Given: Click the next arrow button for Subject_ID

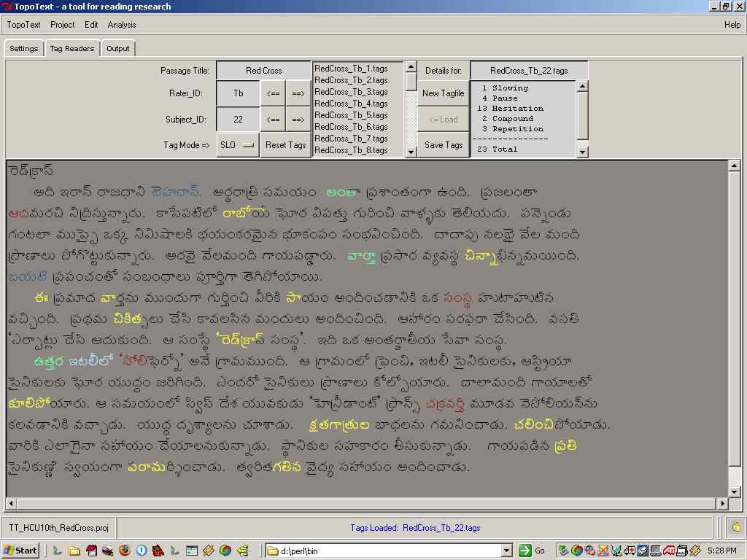Looking at the screenshot, I should click(x=298, y=120).
